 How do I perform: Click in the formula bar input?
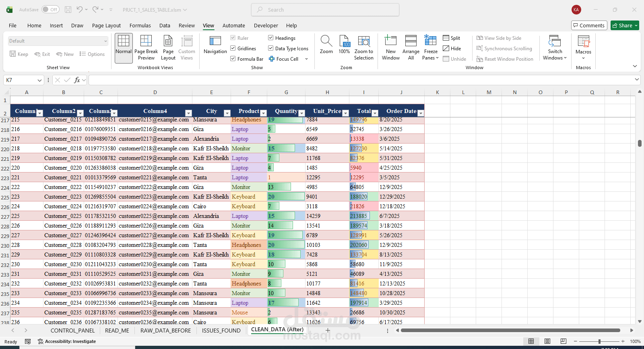coord(361,80)
